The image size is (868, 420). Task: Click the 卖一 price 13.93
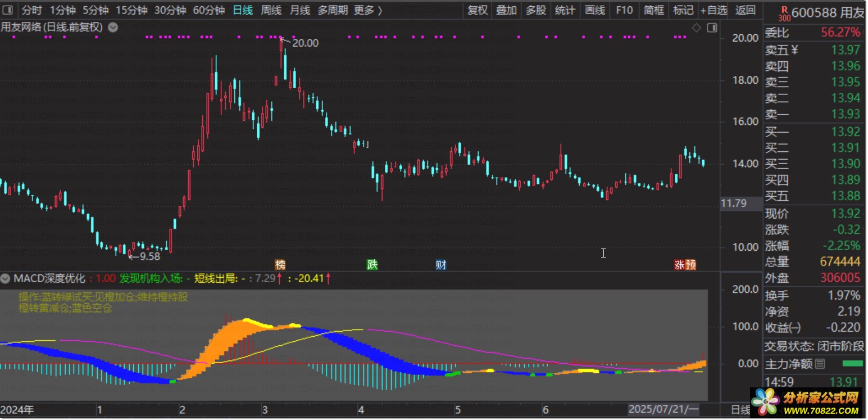coord(846,114)
